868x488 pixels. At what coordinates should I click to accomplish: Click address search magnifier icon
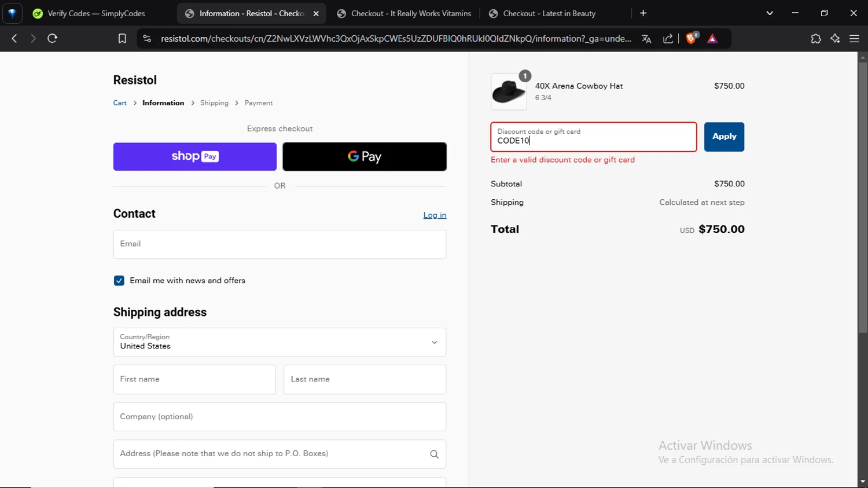pos(435,454)
